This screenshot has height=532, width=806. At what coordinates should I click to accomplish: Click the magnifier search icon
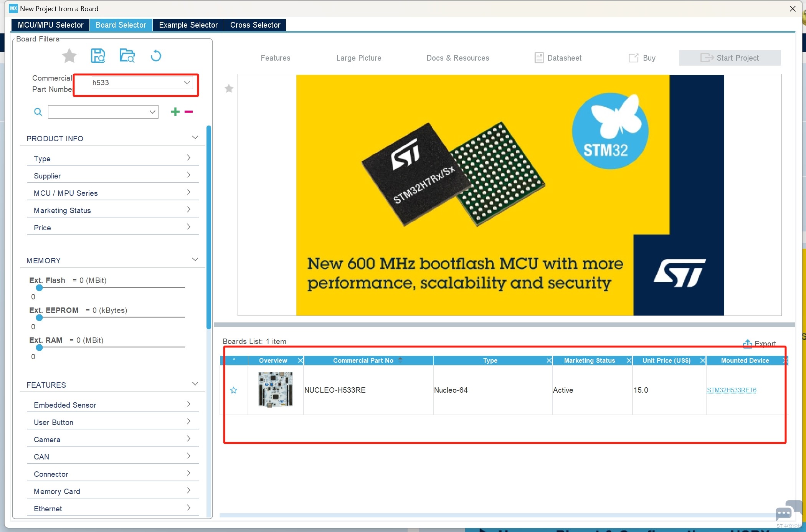click(38, 112)
